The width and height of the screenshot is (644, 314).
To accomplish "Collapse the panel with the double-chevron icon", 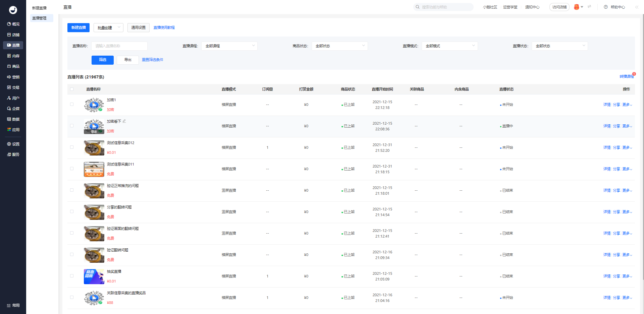I will click(637, 7).
